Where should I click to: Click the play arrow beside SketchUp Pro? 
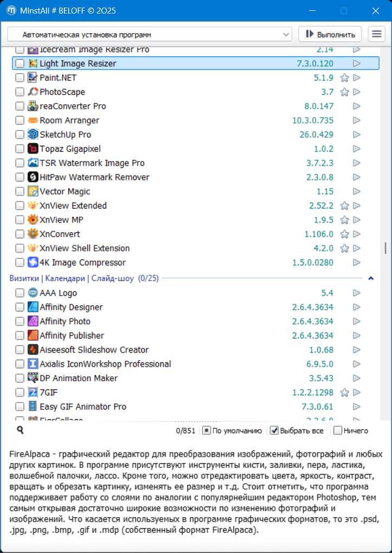pos(356,135)
